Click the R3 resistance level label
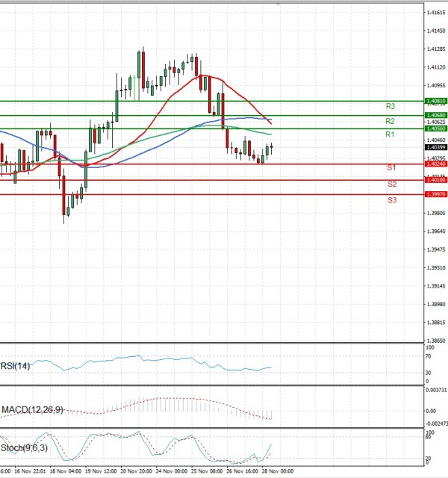448x478 pixels. point(390,107)
